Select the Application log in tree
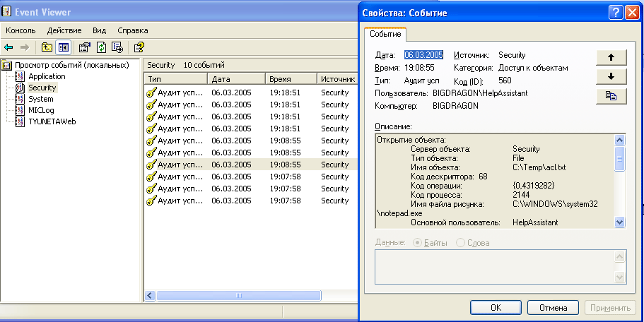 click(47, 76)
